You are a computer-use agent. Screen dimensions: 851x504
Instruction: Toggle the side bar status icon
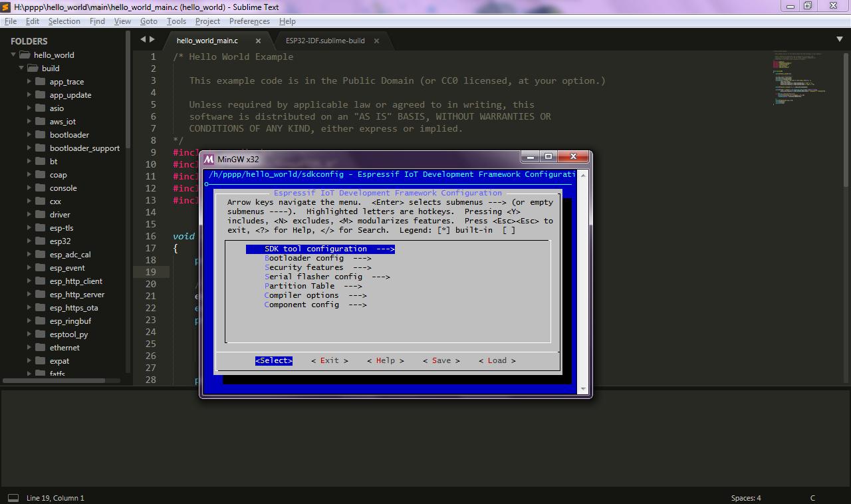(x=13, y=497)
